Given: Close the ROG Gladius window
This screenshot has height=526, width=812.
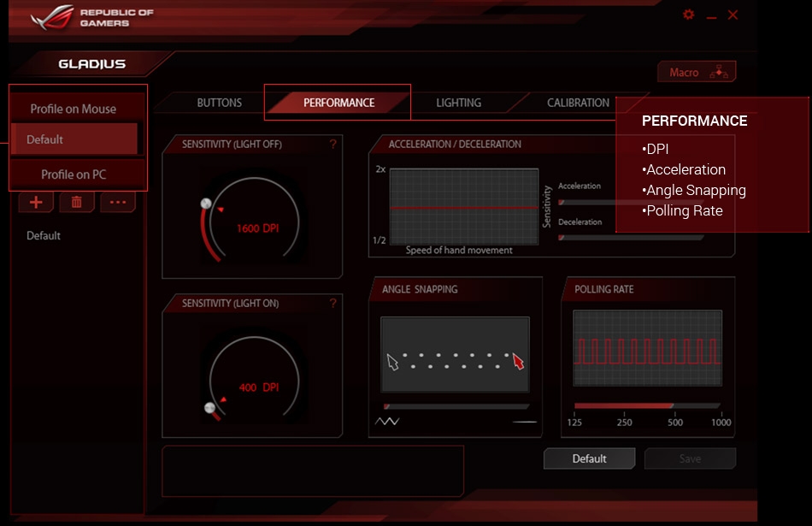Looking at the screenshot, I should [x=733, y=15].
